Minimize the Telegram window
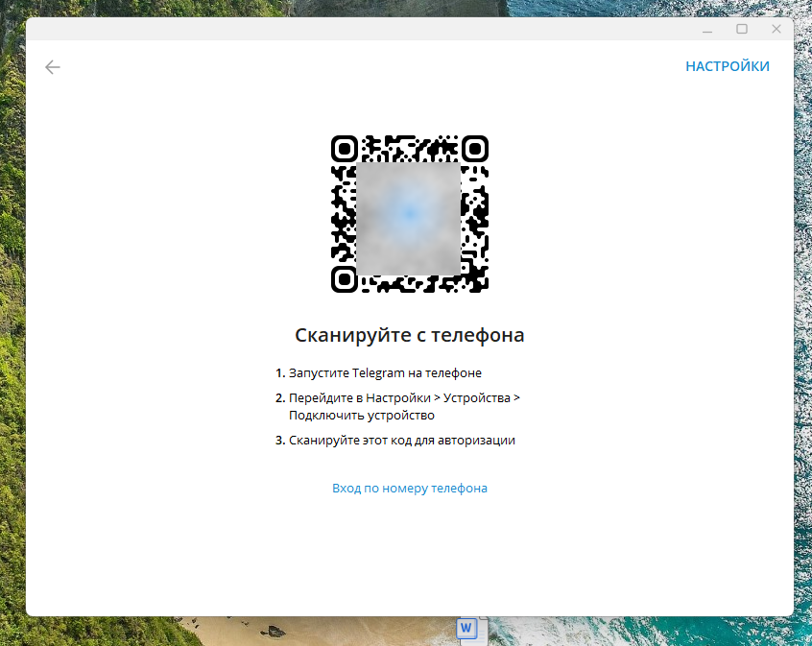Viewport: 812px width, 646px height. 707,30
